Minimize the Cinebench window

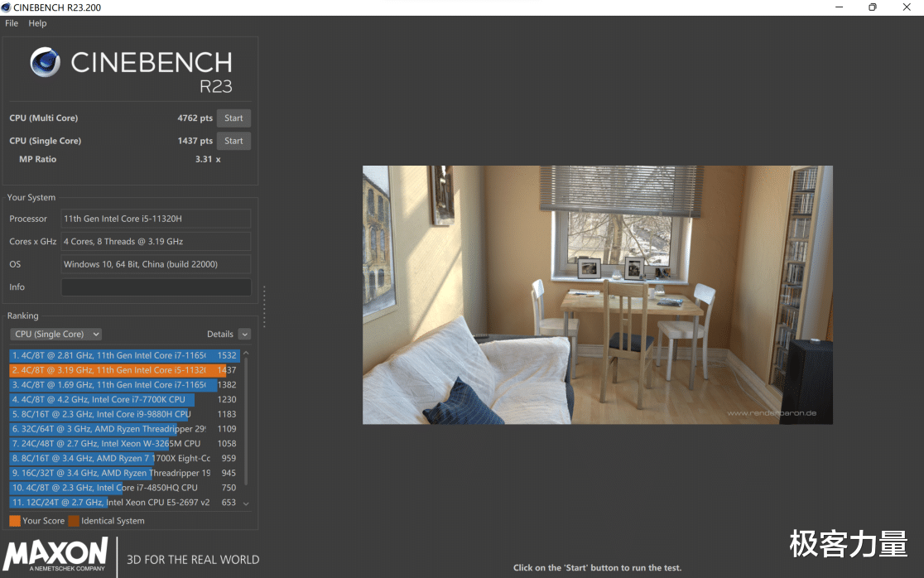(x=840, y=7)
